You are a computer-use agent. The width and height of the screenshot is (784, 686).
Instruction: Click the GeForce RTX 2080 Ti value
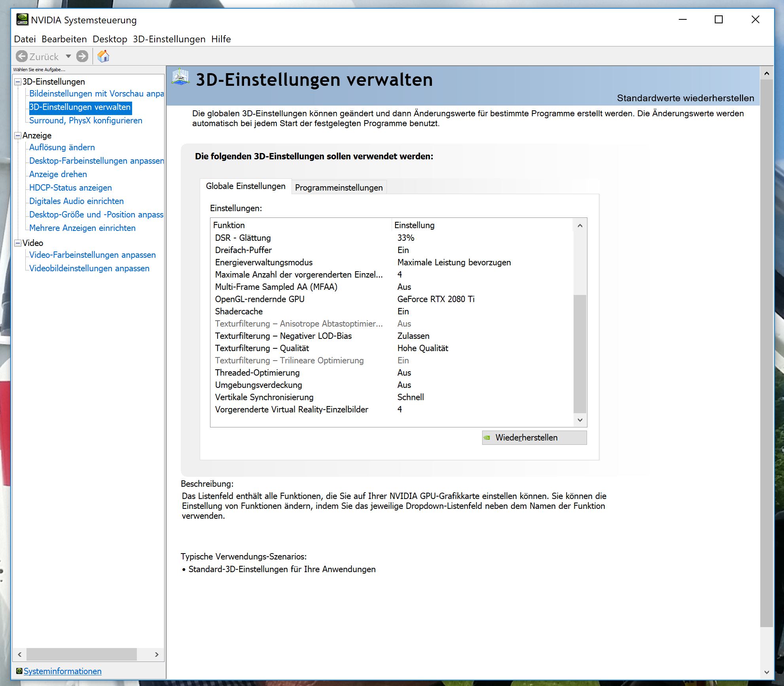point(436,299)
